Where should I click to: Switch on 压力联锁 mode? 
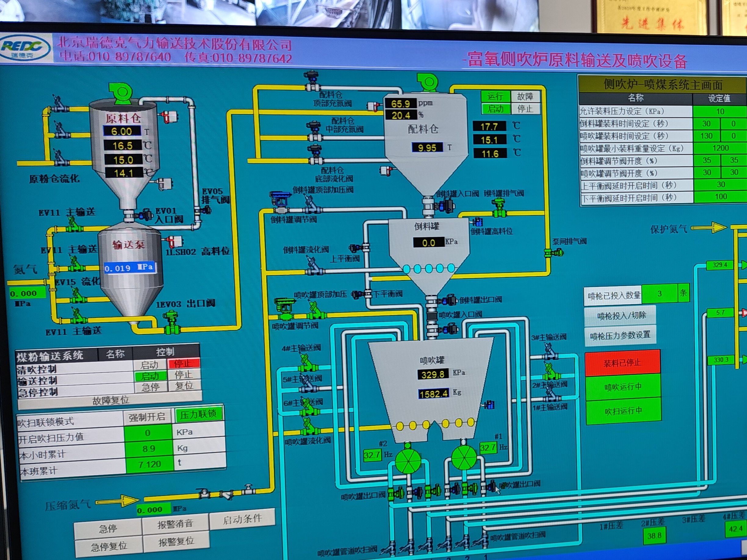[198, 415]
